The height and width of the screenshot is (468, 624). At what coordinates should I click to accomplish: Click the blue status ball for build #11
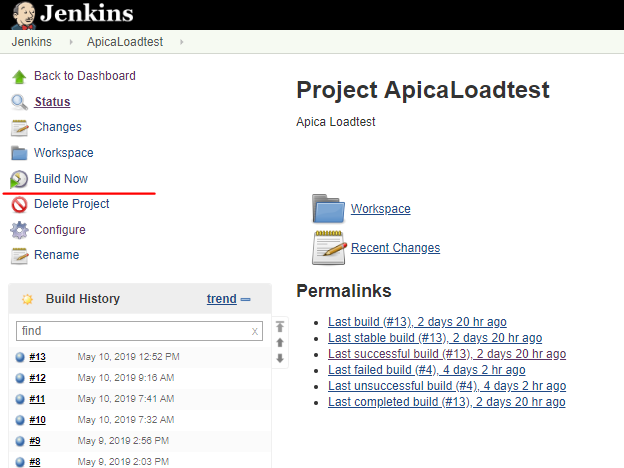[20, 399]
